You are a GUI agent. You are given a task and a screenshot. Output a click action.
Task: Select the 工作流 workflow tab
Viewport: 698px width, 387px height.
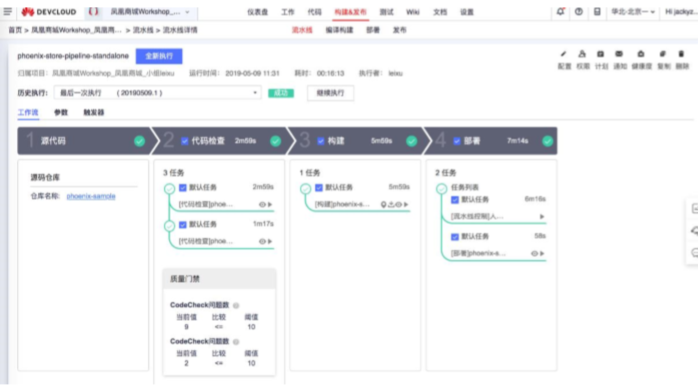tap(28, 112)
